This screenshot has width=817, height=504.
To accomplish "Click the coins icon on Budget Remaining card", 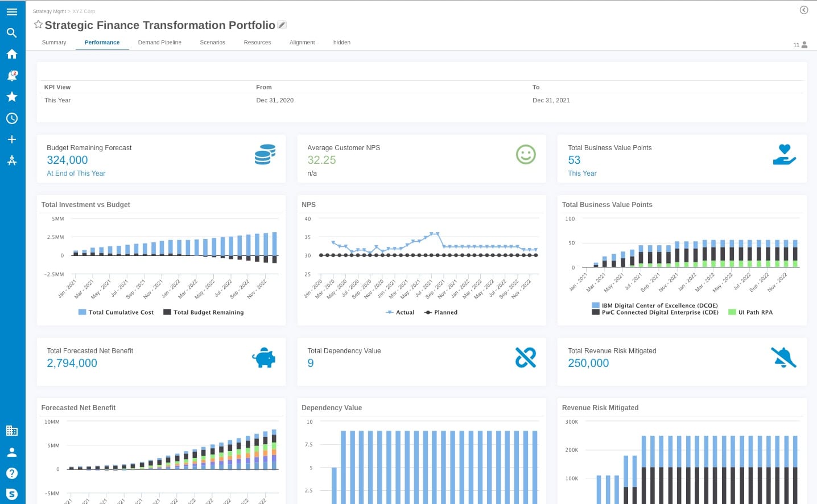I will pos(265,154).
